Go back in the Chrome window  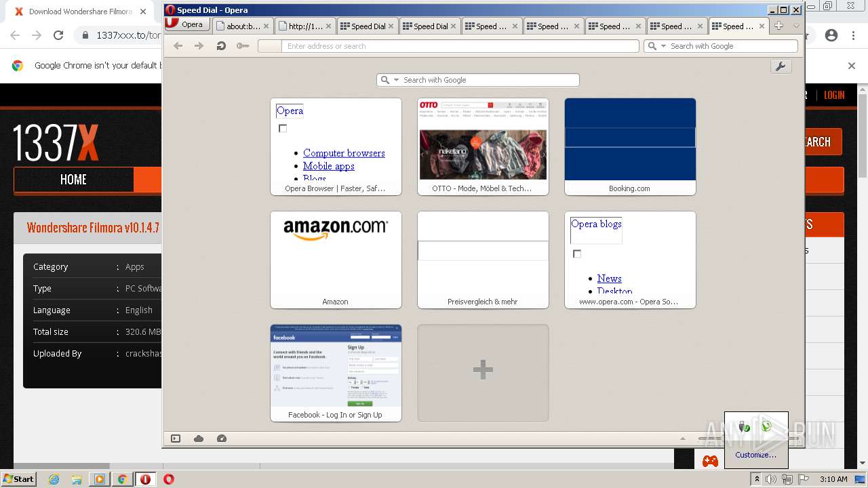[x=16, y=35]
